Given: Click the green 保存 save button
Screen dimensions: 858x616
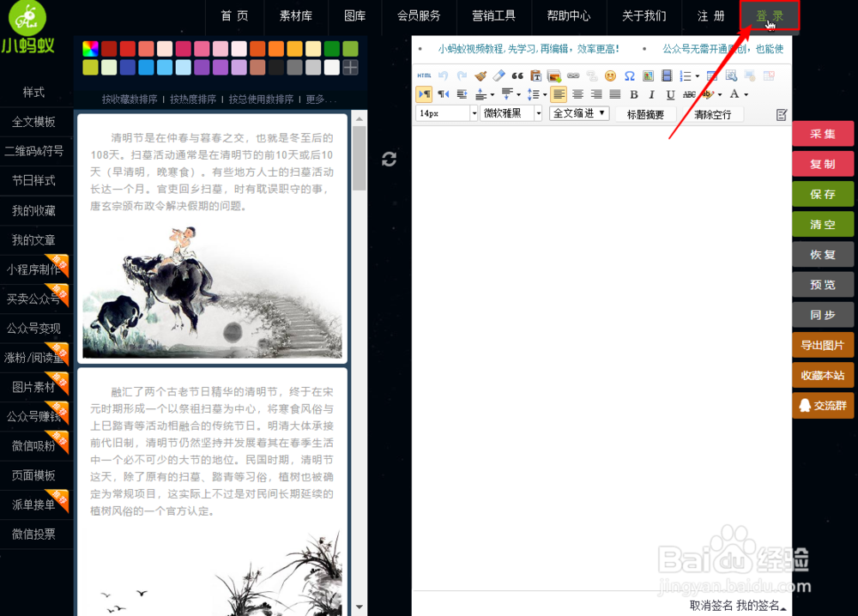Looking at the screenshot, I should point(823,194).
